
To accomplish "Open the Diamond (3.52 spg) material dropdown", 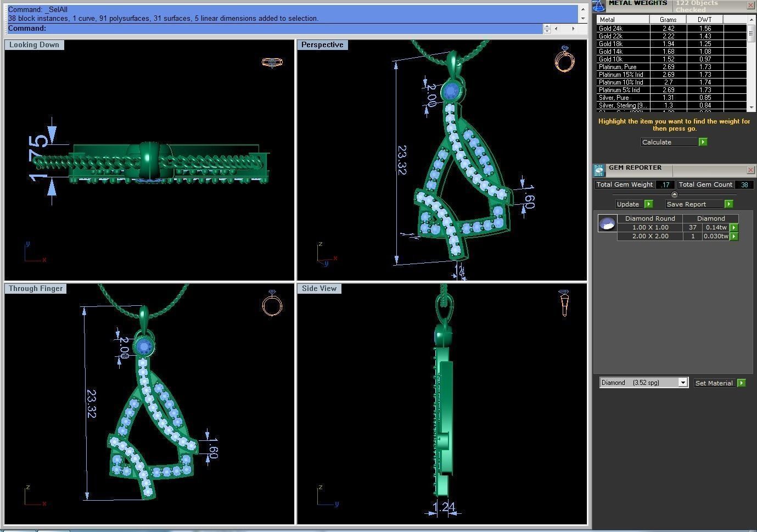I will 683,383.
